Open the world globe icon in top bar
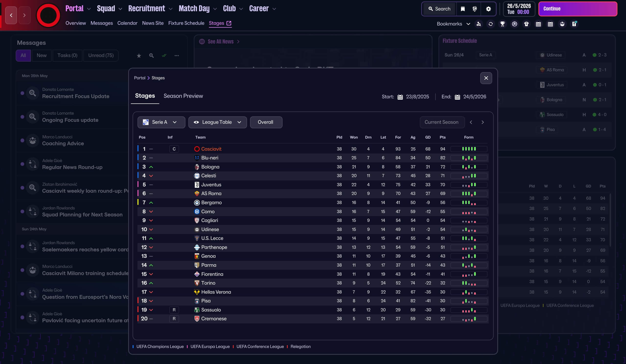Viewport: 626px width, 364px height. point(475,9)
